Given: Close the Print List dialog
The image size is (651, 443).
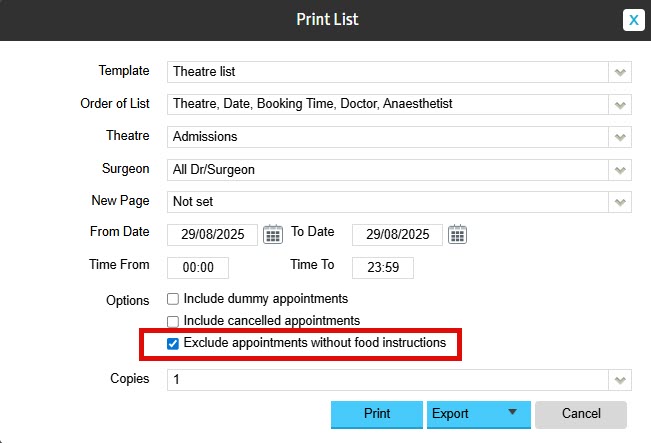Looking at the screenshot, I should (634, 20).
